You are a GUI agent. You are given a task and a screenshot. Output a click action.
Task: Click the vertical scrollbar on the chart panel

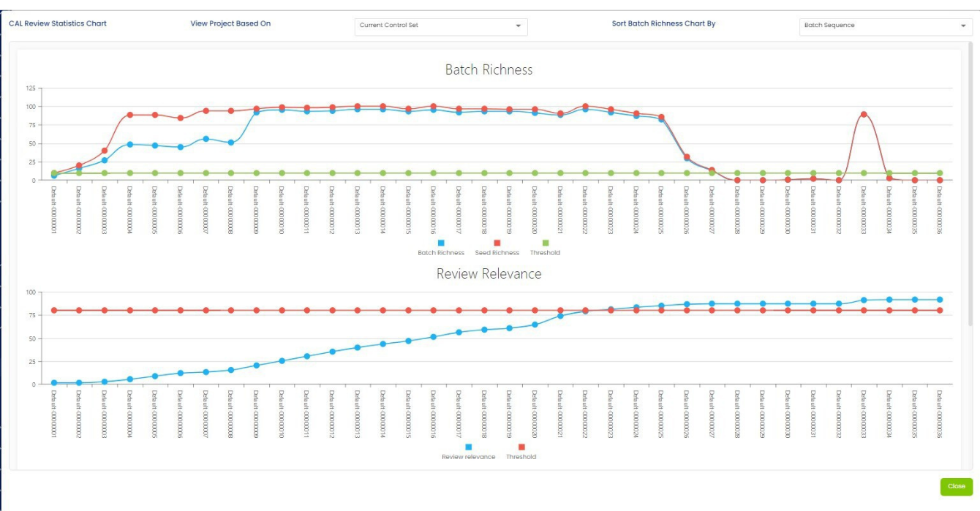tap(970, 183)
